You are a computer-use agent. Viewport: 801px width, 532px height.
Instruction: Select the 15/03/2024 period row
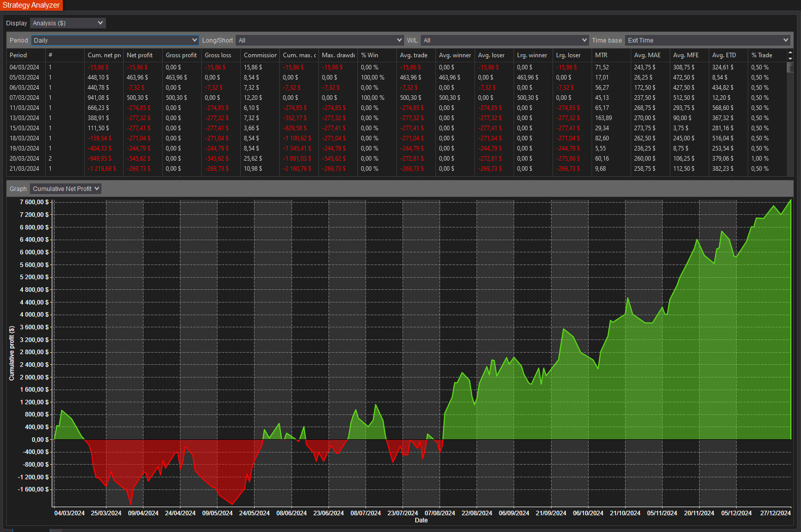[x=396, y=128]
